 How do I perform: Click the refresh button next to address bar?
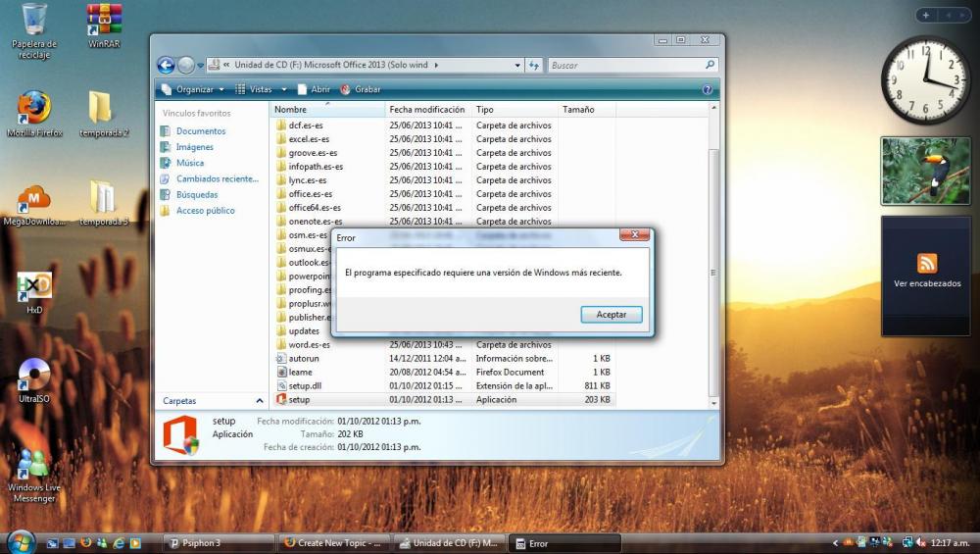click(x=534, y=65)
